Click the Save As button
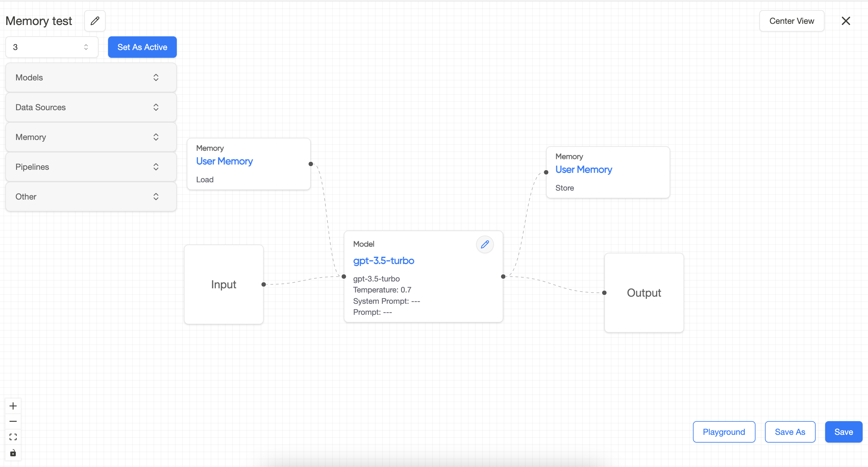This screenshot has height=467, width=868. coord(790,432)
